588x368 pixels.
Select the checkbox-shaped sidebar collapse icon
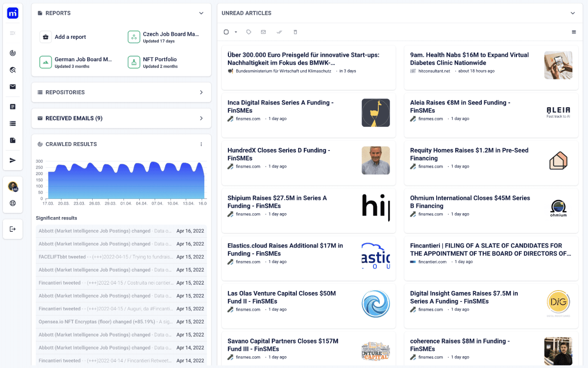13,33
